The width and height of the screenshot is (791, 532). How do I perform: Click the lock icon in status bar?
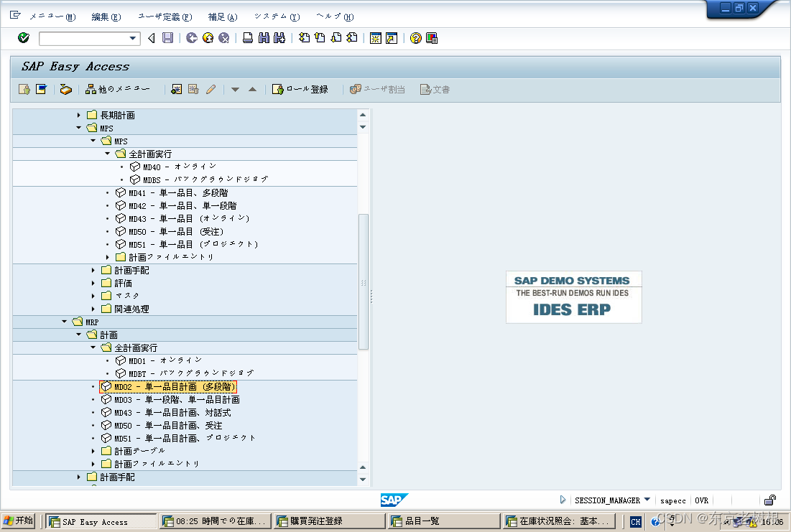click(x=770, y=500)
